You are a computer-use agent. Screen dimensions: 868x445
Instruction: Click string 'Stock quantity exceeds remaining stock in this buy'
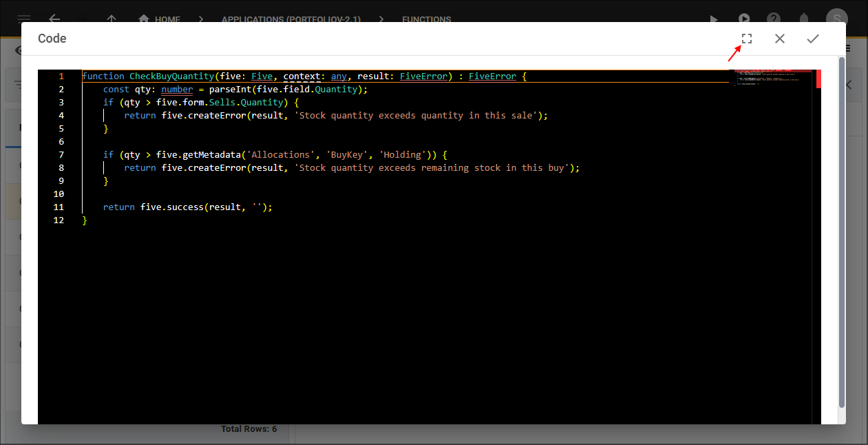(432, 168)
